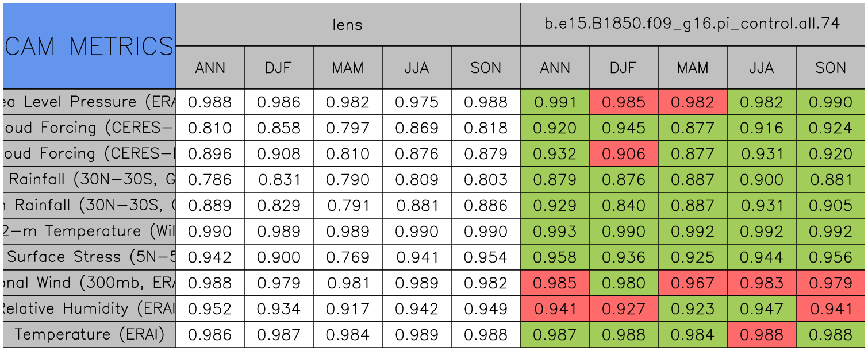Click the Relative Humidity row label
Viewport: 868px width, 351px height.
(89, 309)
